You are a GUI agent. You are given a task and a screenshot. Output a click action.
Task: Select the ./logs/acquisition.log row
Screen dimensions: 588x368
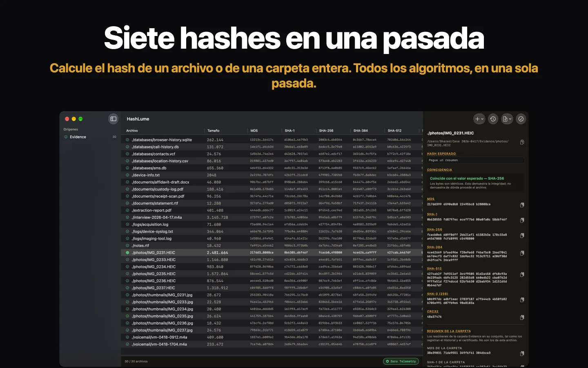click(x=272, y=224)
